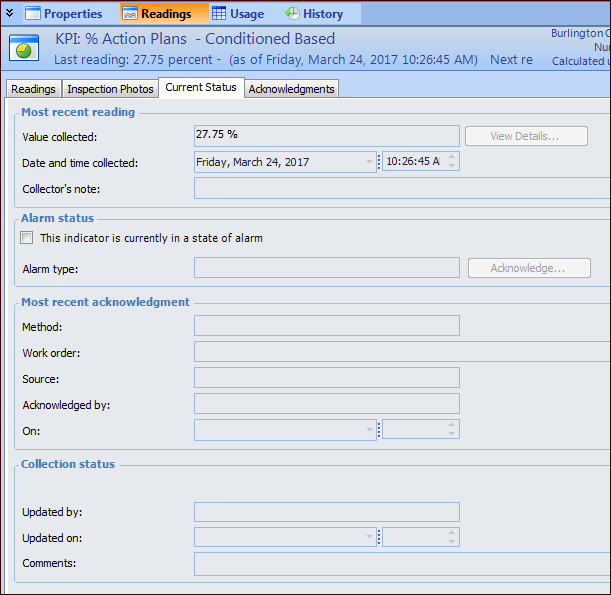The image size is (611, 595).
Task: Click the Readings chart icon
Action: click(130, 13)
